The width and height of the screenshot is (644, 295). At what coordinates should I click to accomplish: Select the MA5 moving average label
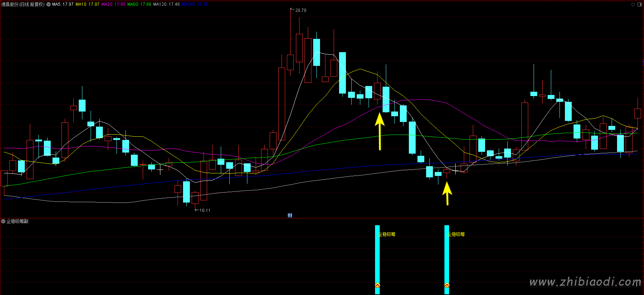pos(63,5)
